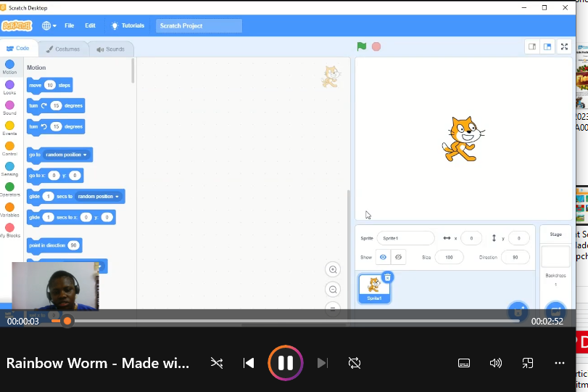Zoom out the code workspace
This screenshot has width=588, height=392.
point(333,289)
